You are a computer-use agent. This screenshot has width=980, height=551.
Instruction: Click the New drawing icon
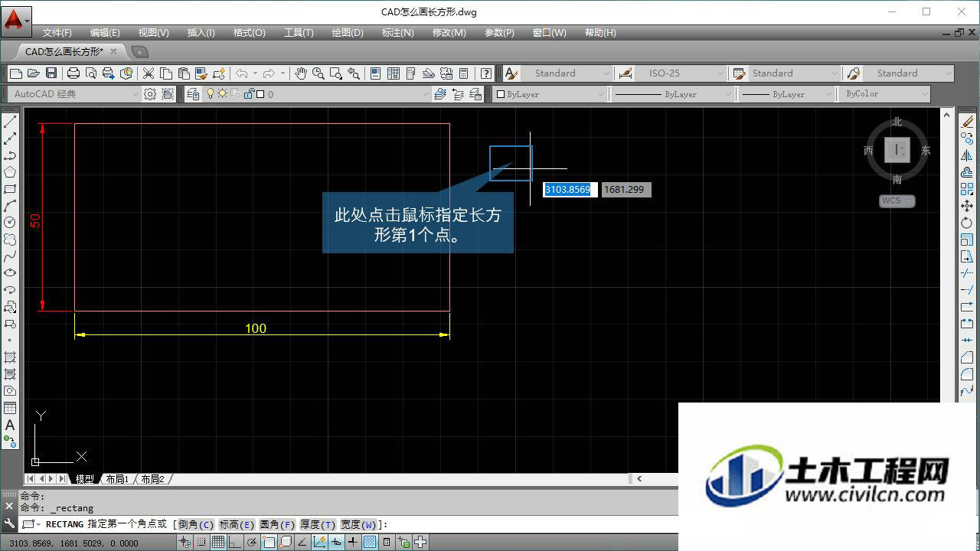(x=15, y=73)
